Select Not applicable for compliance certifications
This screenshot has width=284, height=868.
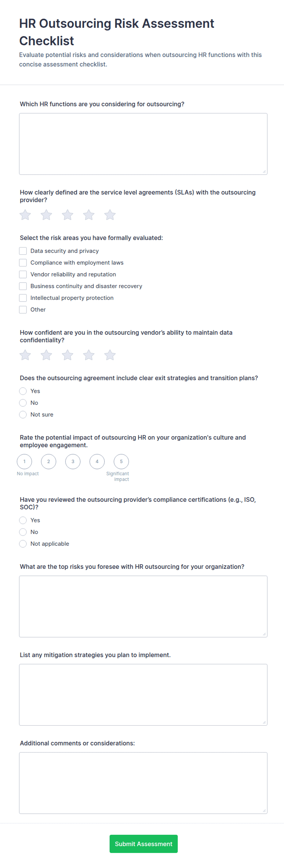click(23, 544)
